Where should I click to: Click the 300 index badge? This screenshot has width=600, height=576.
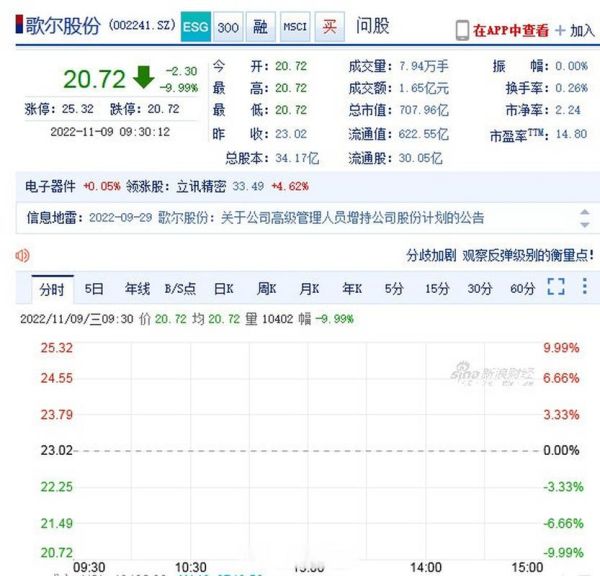pyautogui.click(x=228, y=27)
